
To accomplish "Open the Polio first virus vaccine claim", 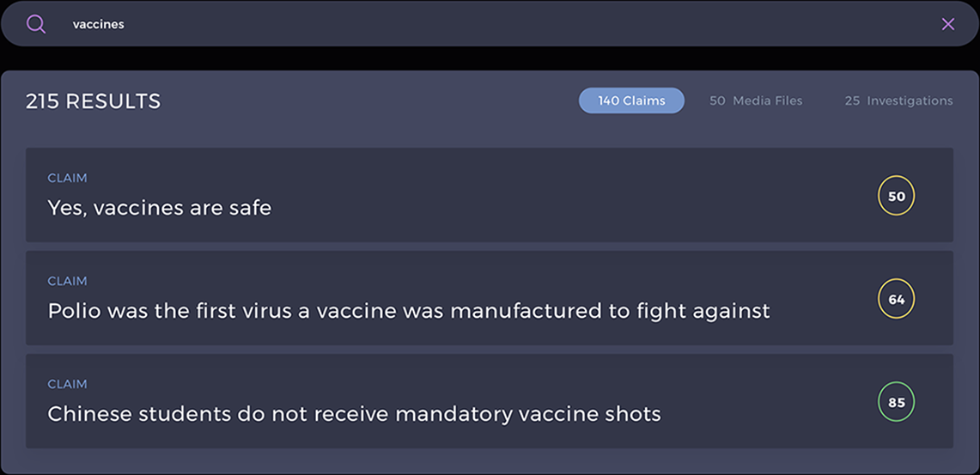I will pyautogui.click(x=490, y=298).
